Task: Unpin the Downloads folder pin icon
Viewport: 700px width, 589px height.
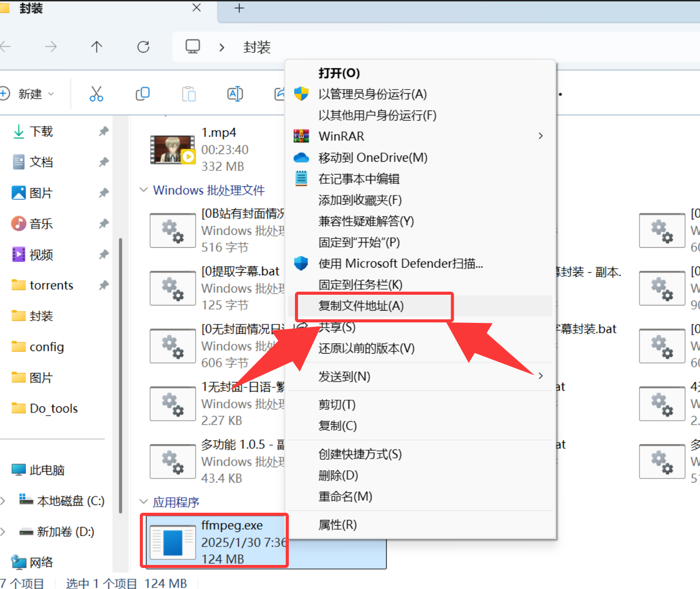Action: pos(103,132)
